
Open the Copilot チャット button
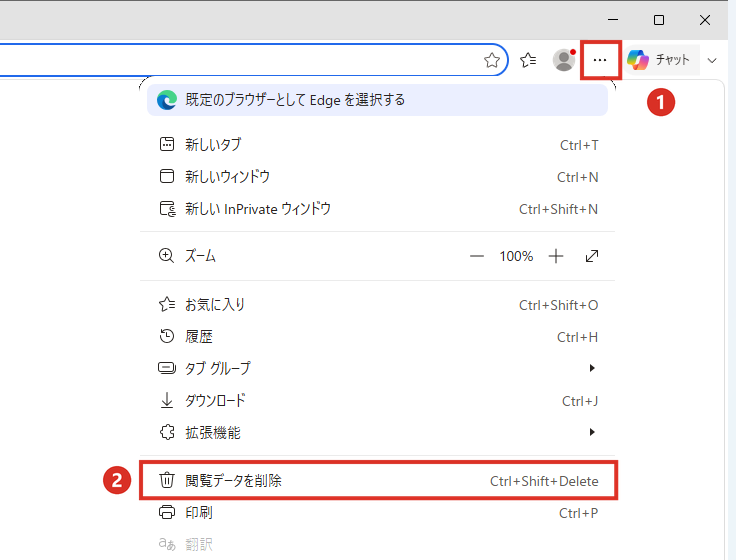pos(662,60)
